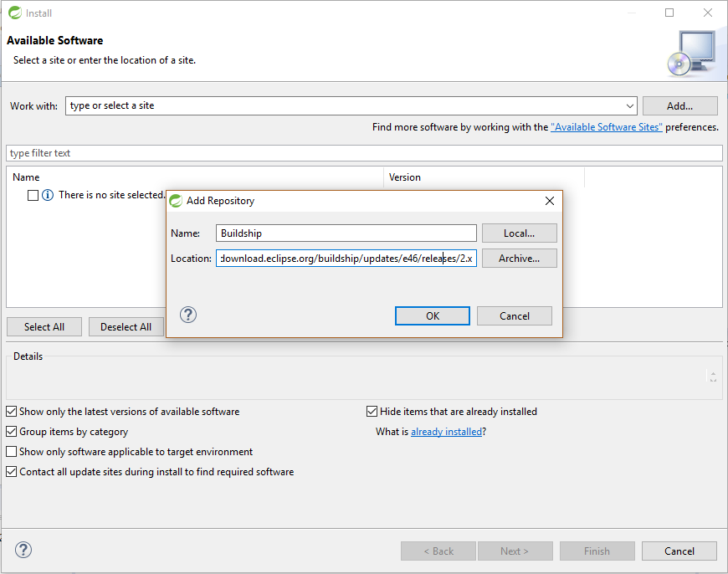Click the Details area scroll stepper arrows
Viewport: 728px width, 574px height.
coord(713,377)
